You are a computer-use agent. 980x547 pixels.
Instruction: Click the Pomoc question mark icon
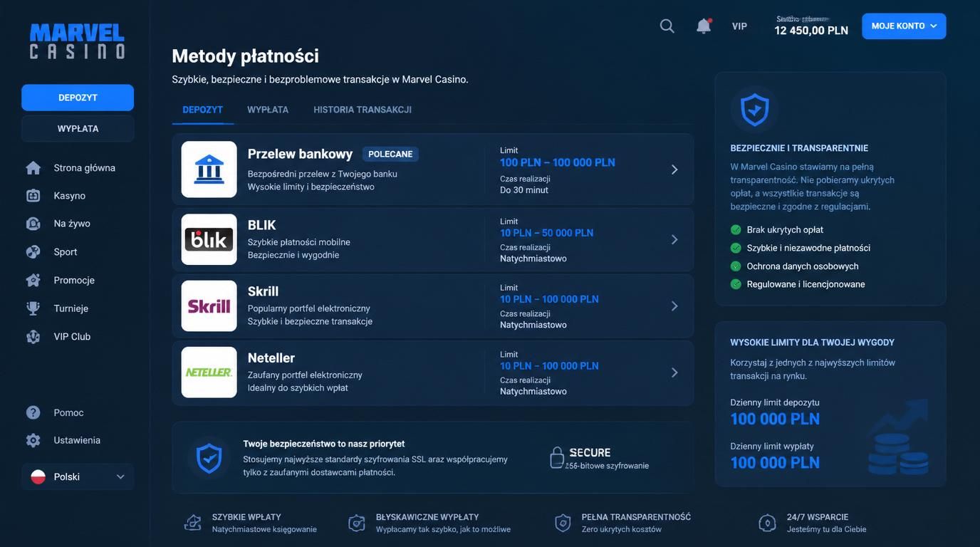tap(33, 412)
